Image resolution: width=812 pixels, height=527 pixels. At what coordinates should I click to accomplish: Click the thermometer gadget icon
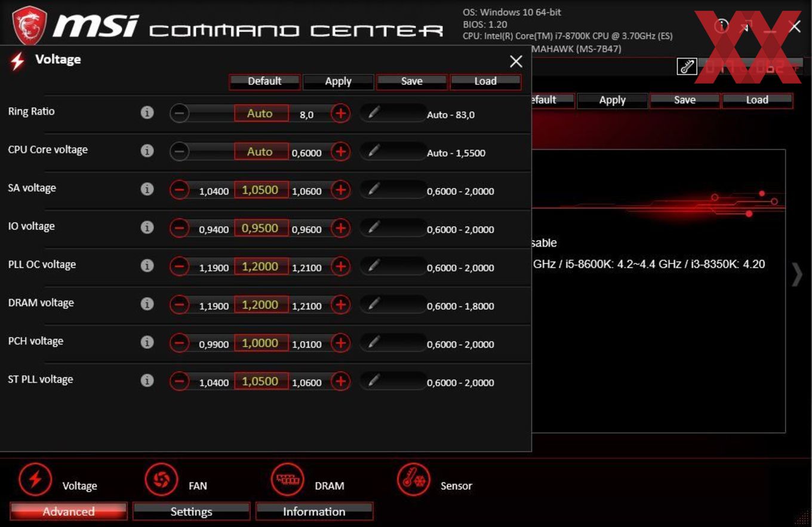[x=687, y=66]
